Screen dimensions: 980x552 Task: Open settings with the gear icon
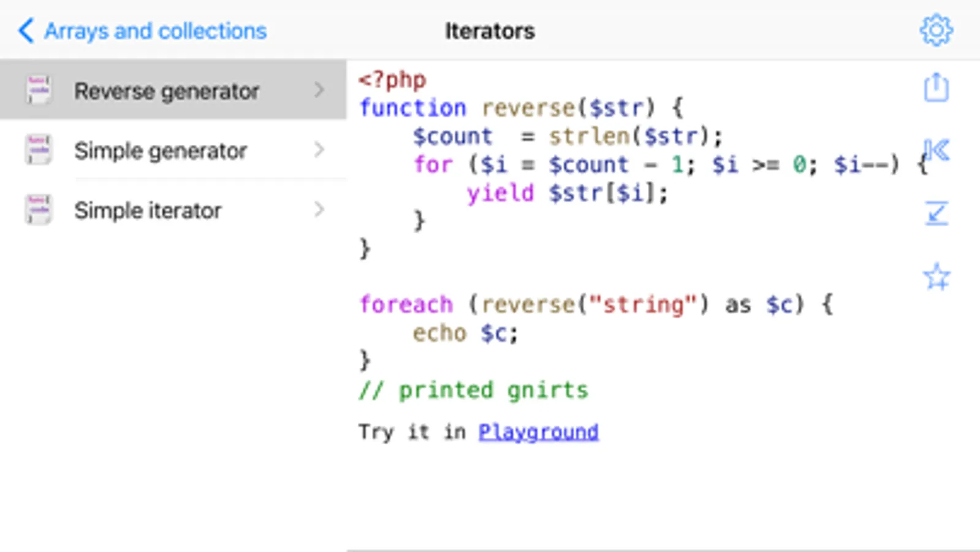pos(936,30)
